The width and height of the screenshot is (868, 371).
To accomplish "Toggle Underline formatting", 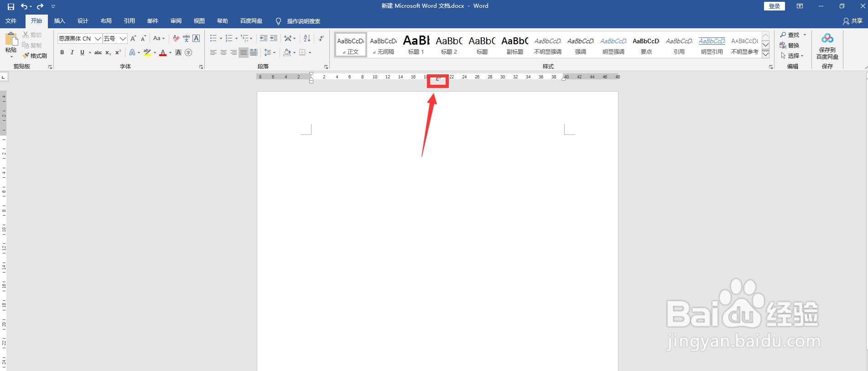I will tap(82, 52).
